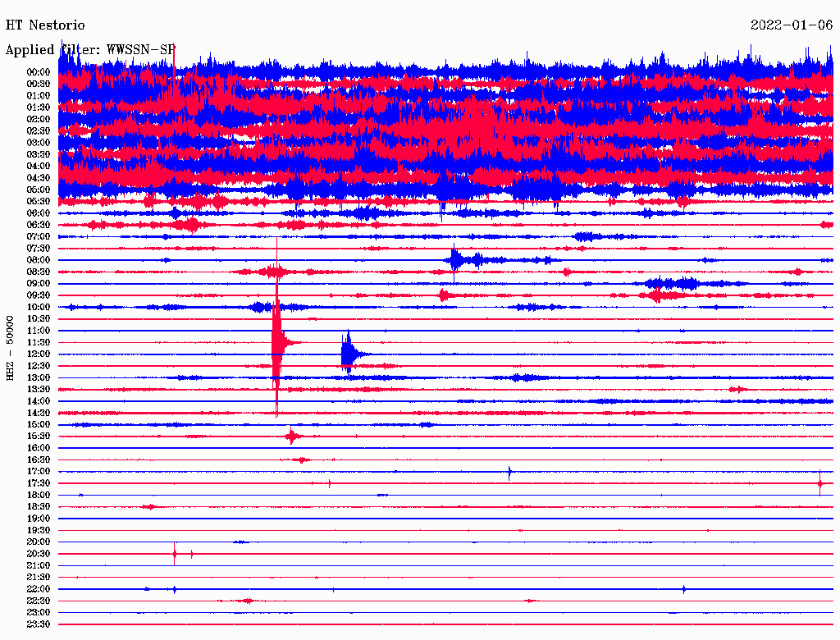840x640 pixels.
Task: Select the 06:30 time label
Action: [x=39, y=225]
